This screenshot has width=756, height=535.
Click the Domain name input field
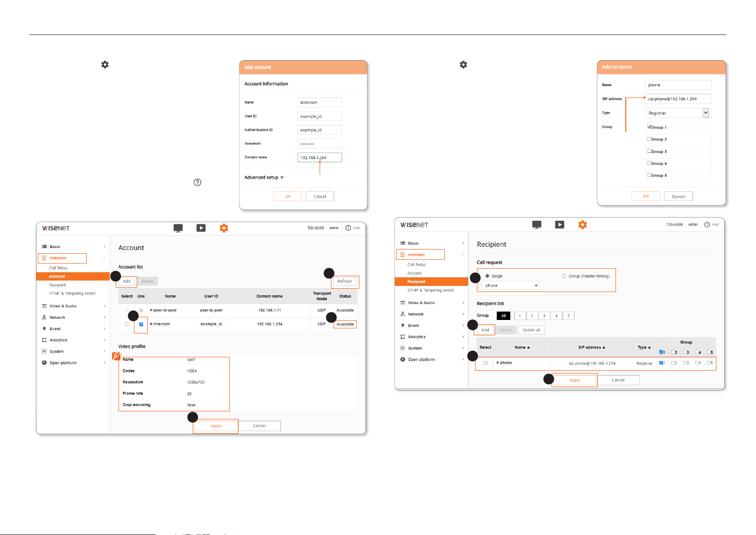point(320,158)
